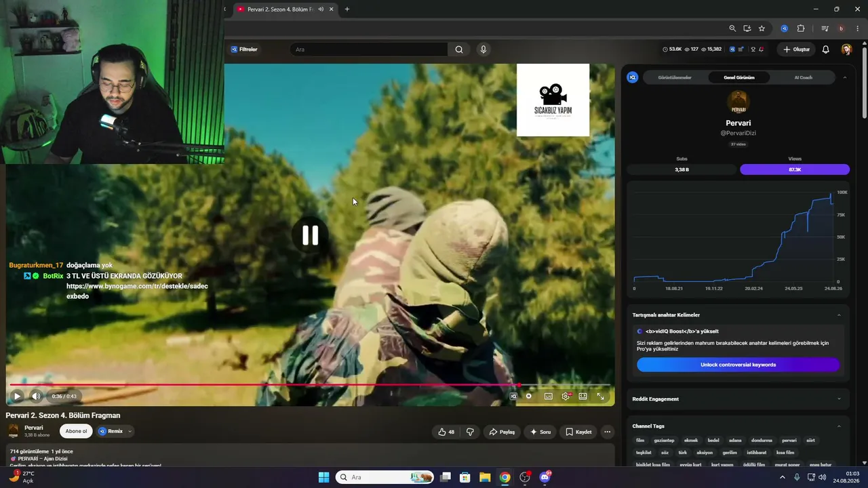Click the Oluştur create button
Image resolution: width=868 pixels, height=488 pixels.
tap(797, 49)
